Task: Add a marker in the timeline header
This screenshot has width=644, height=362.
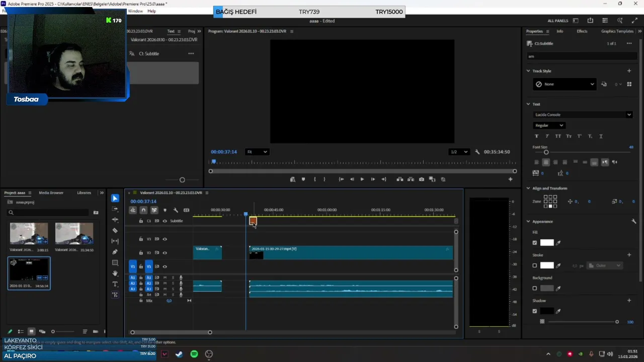Action: click(x=165, y=210)
